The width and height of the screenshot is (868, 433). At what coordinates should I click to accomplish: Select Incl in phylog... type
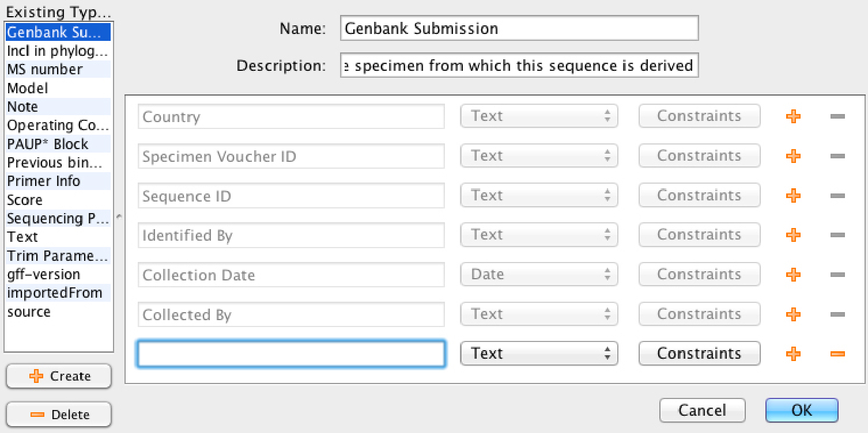pyautogui.click(x=58, y=51)
